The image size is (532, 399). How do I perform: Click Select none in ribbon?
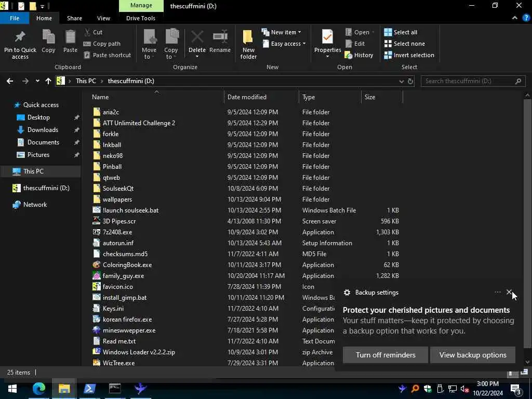tap(404, 44)
